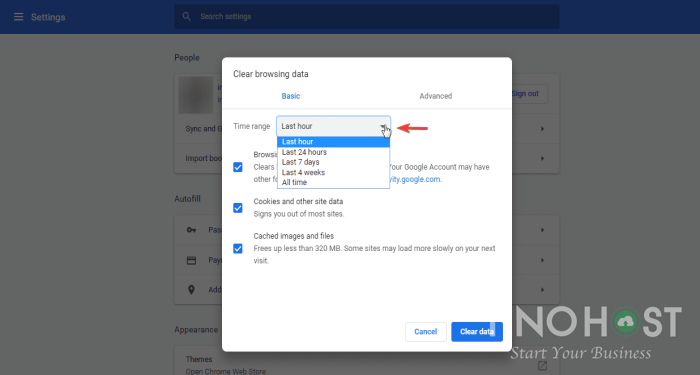Expand the Addresses row arrow
Screen dimensions: 700x375
(542, 290)
